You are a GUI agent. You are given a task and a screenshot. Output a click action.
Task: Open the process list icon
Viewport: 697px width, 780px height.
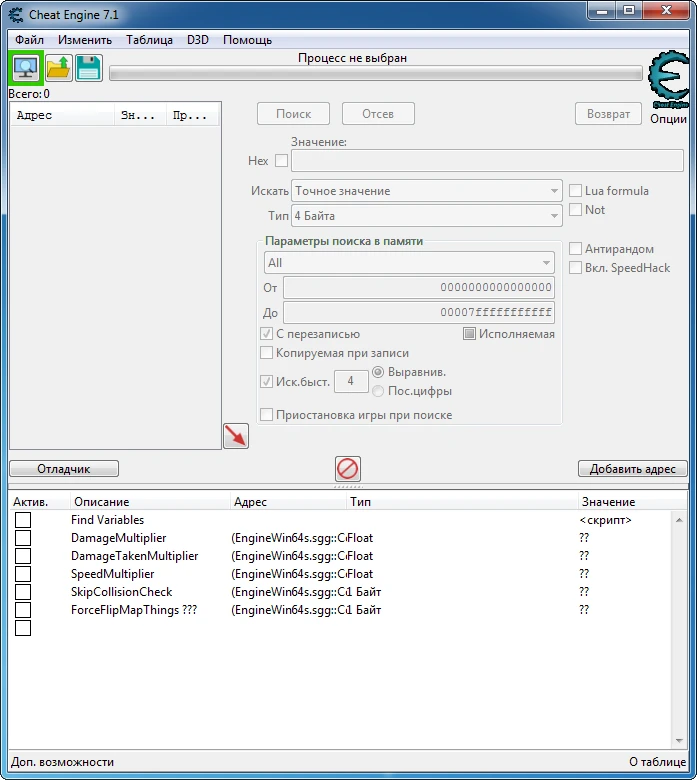click(26, 68)
